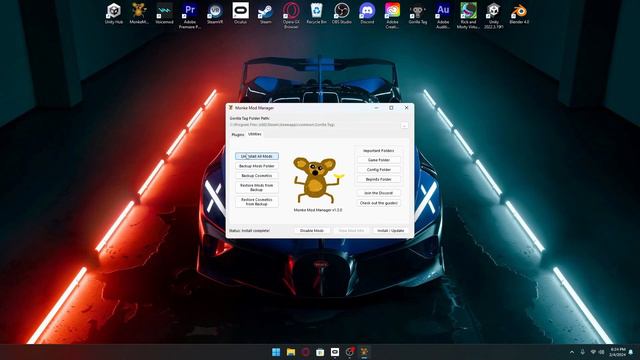Viewport: 640px width, 360px height.
Task: Open the Oculus app in the taskbar
Action: [335, 352]
